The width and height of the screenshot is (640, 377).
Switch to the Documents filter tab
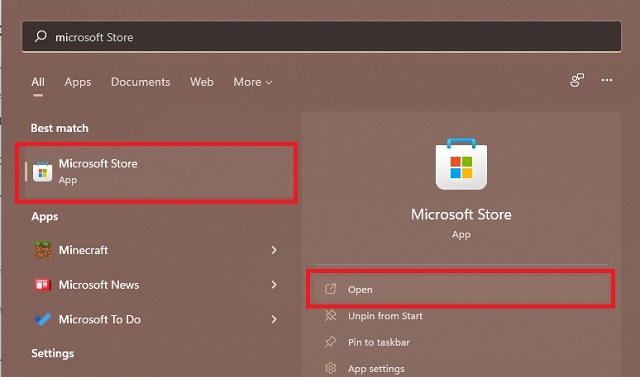pos(140,82)
